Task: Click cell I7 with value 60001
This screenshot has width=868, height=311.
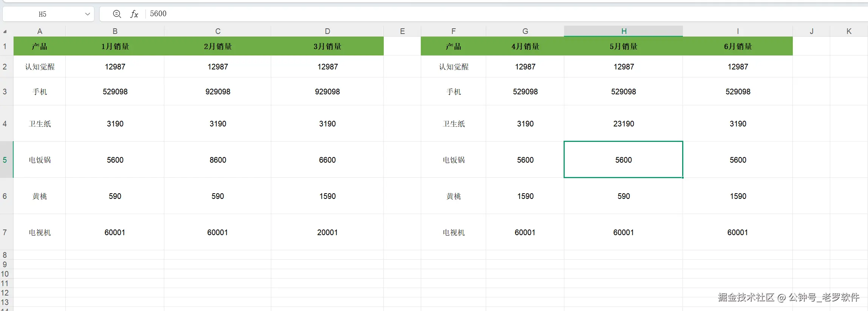Action: pos(738,232)
